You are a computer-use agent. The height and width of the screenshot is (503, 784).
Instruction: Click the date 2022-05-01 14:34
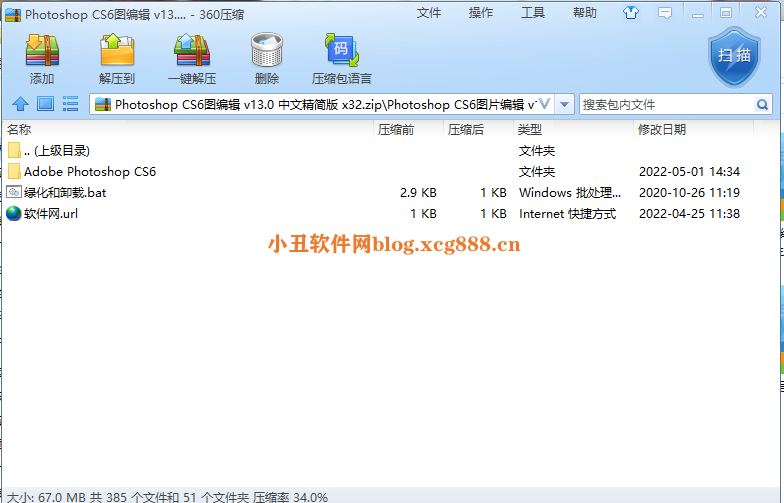[x=690, y=172]
